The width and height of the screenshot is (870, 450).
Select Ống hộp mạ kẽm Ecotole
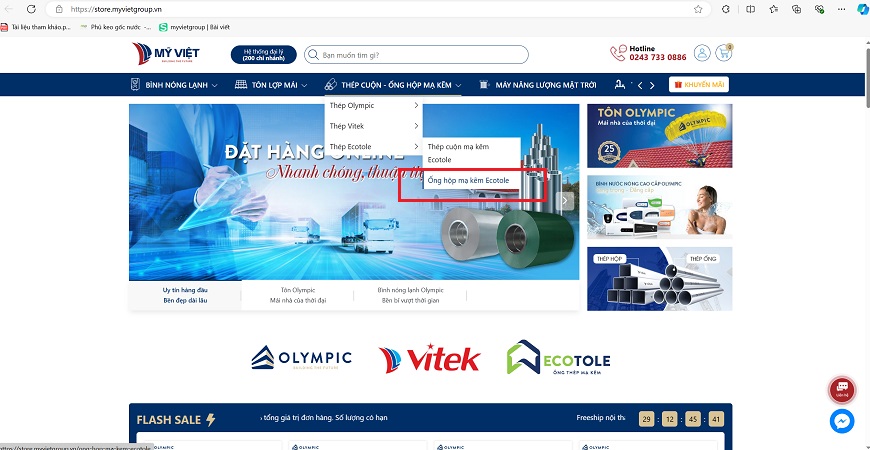pos(468,180)
